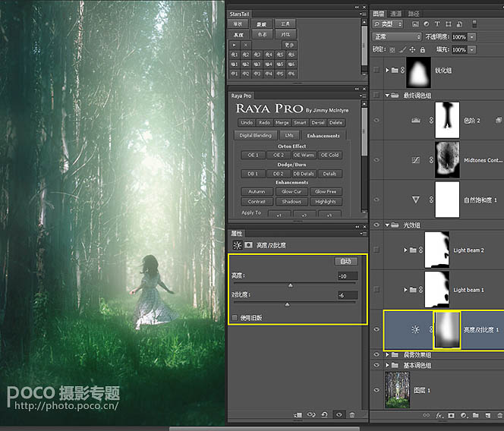
Task: Collapse the 最终调色组 group arrow
Action: click(x=387, y=95)
